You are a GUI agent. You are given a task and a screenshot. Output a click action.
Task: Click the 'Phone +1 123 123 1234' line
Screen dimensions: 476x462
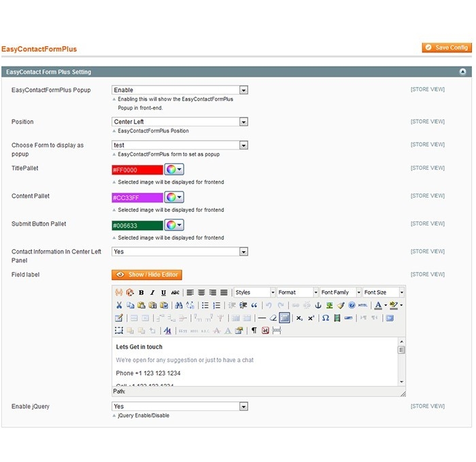coord(148,373)
